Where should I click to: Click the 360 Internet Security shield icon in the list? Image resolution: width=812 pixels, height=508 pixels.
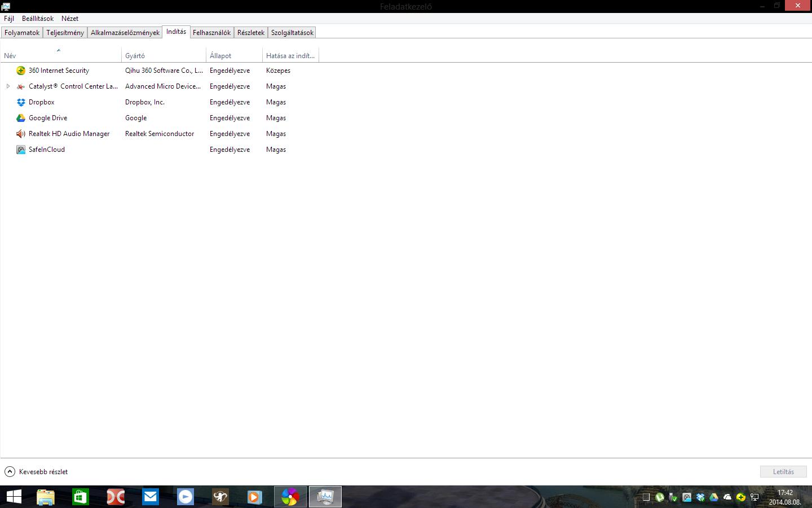click(21, 71)
